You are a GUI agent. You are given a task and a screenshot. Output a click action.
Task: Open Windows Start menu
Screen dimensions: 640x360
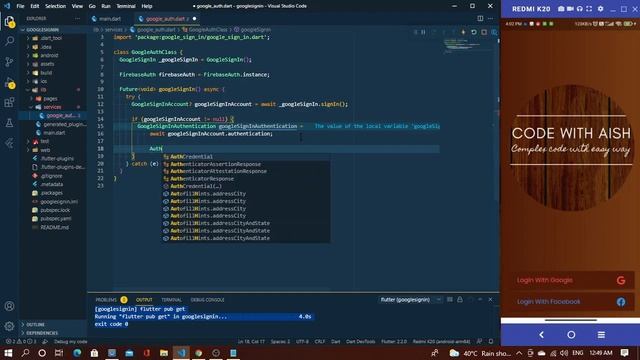click(x=8, y=353)
